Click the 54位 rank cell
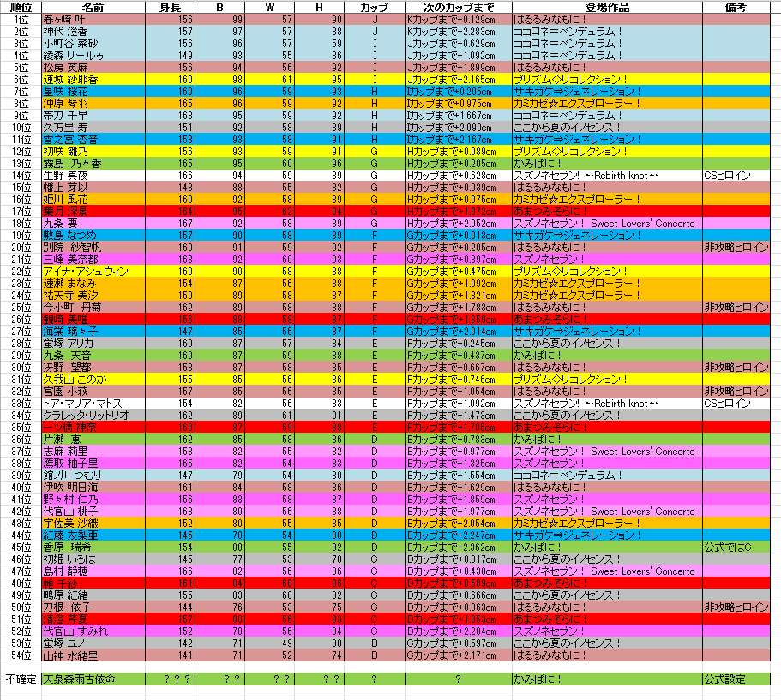Viewport: 781px width, 700px height. tap(21, 655)
